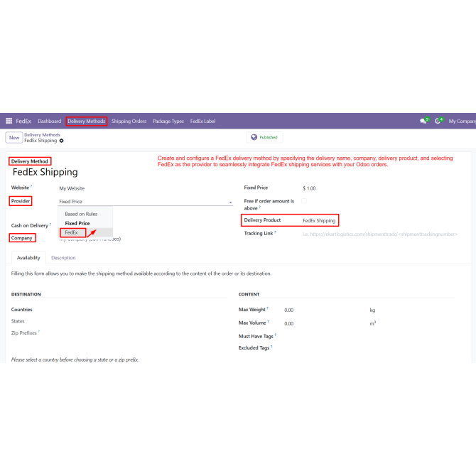Click the gear icon beside FedEx Shipping
This screenshot has height=476, width=476.
point(62,141)
